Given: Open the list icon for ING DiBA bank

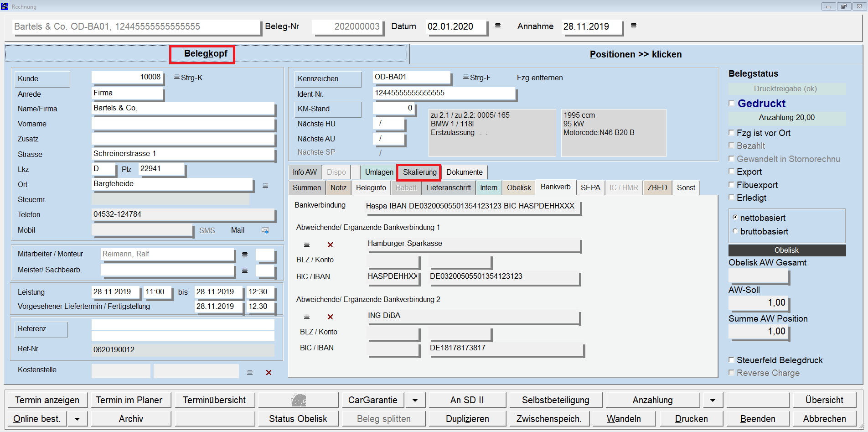Looking at the screenshot, I should [x=307, y=317].
